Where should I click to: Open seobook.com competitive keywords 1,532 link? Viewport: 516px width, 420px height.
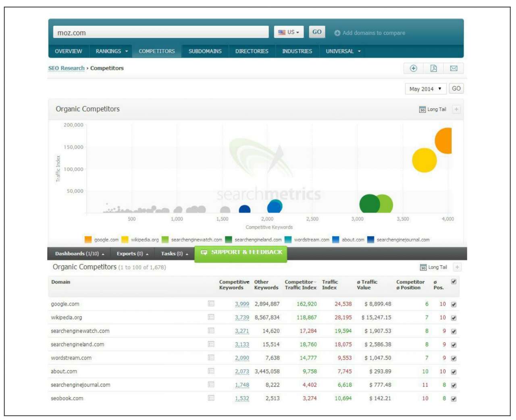(x=242, y=399)
